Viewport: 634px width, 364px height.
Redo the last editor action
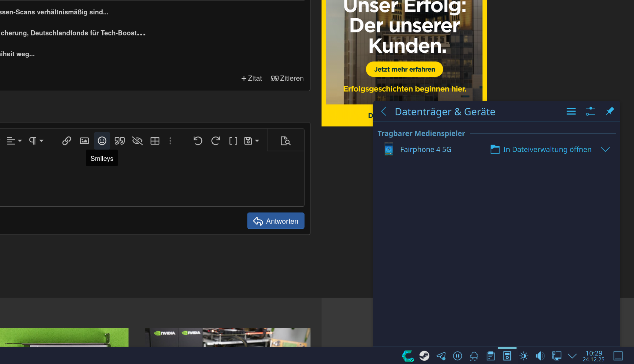pyautogui.click(x=215, y=141)
